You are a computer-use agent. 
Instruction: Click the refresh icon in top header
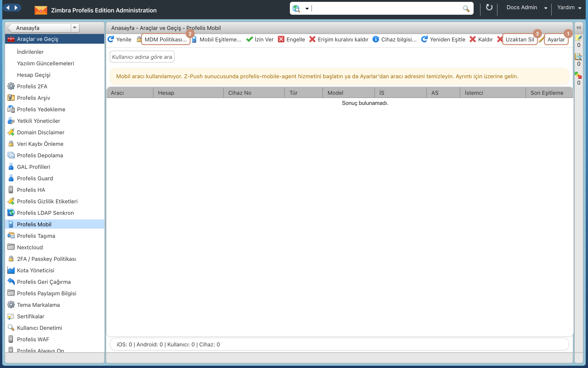(489, 7)
